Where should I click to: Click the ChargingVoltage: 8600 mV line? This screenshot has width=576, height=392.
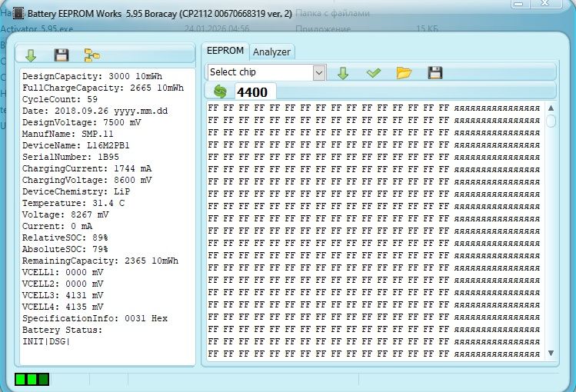(87, 180)
